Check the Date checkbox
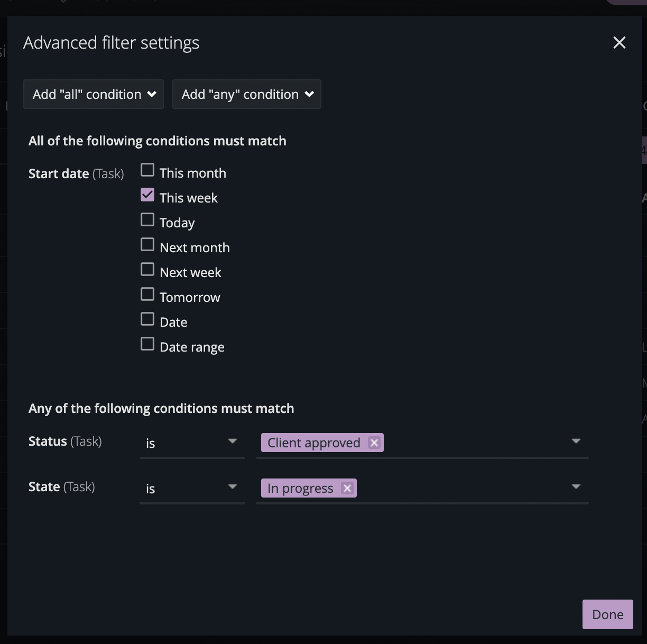The height and width of the screenshot is (644, 647). coord(147,319)
